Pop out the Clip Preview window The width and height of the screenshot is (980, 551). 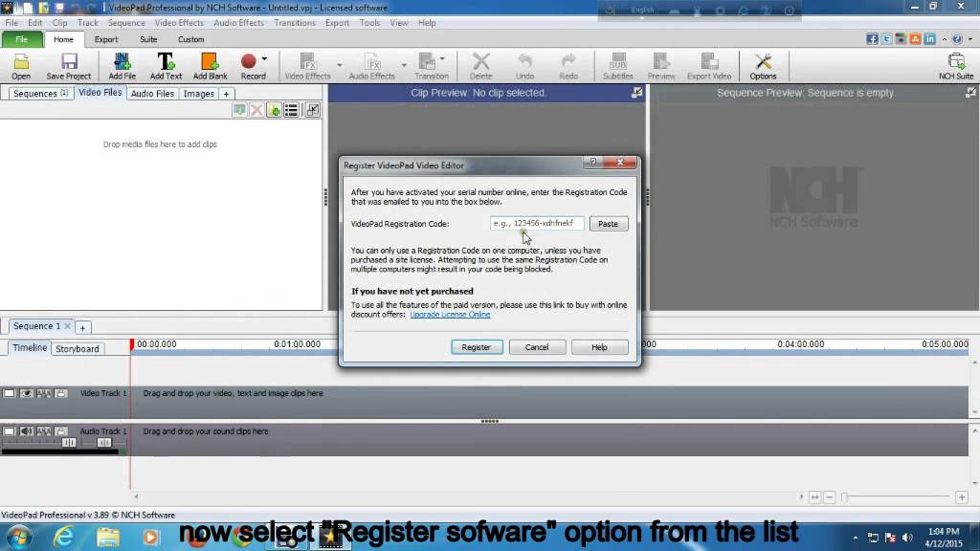click(x=636, y=93)
